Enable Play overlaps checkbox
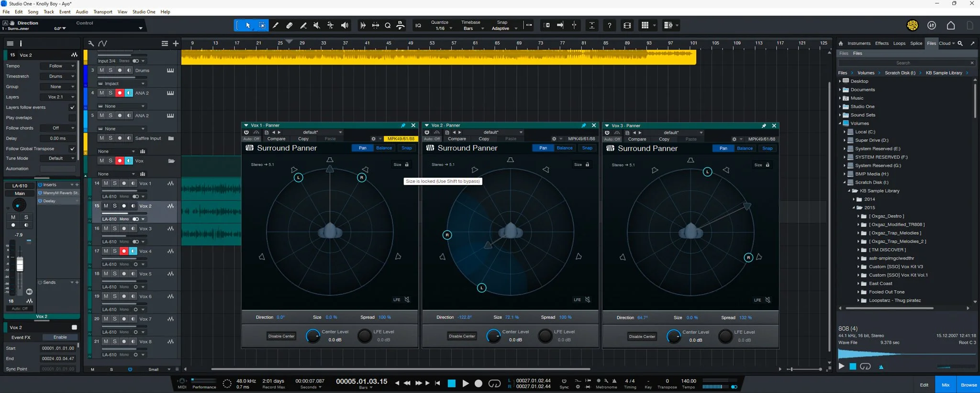 pyautogui.click(x=72, y=118)
